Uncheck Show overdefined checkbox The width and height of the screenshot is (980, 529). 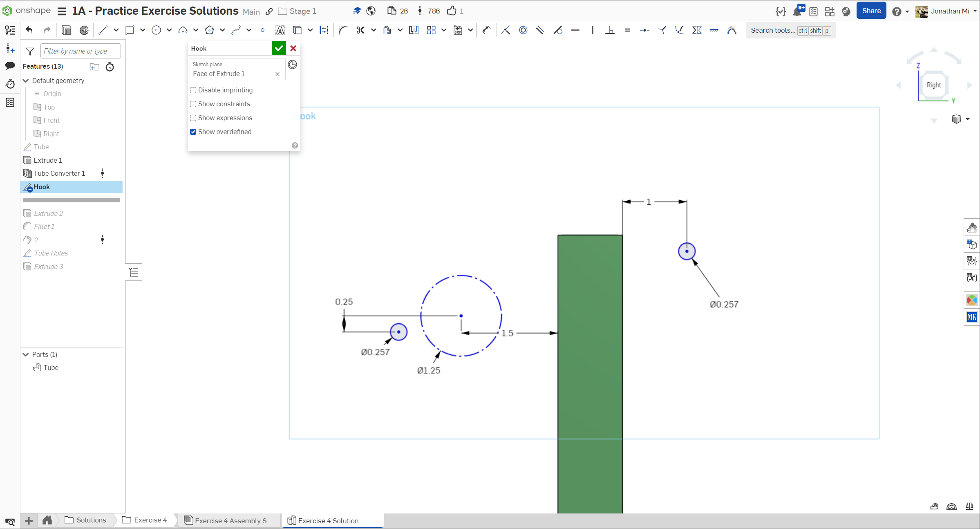(193, 132)
